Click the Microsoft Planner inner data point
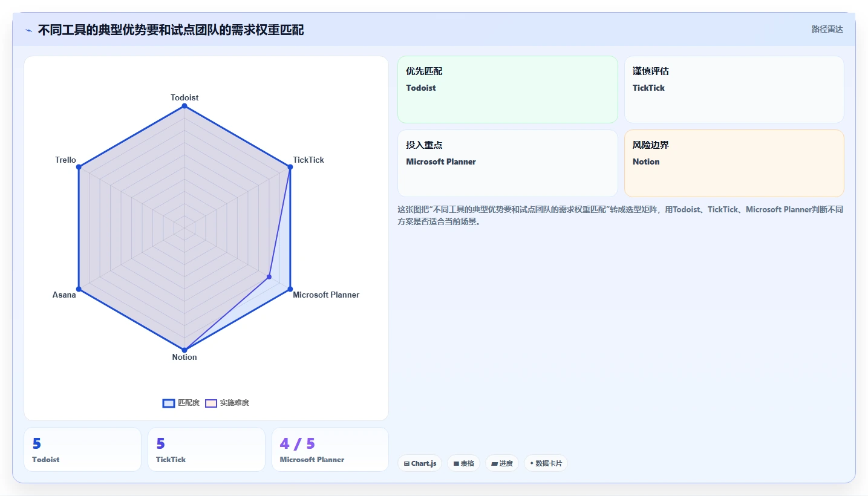The image size is (868, 496). point(269,277)
